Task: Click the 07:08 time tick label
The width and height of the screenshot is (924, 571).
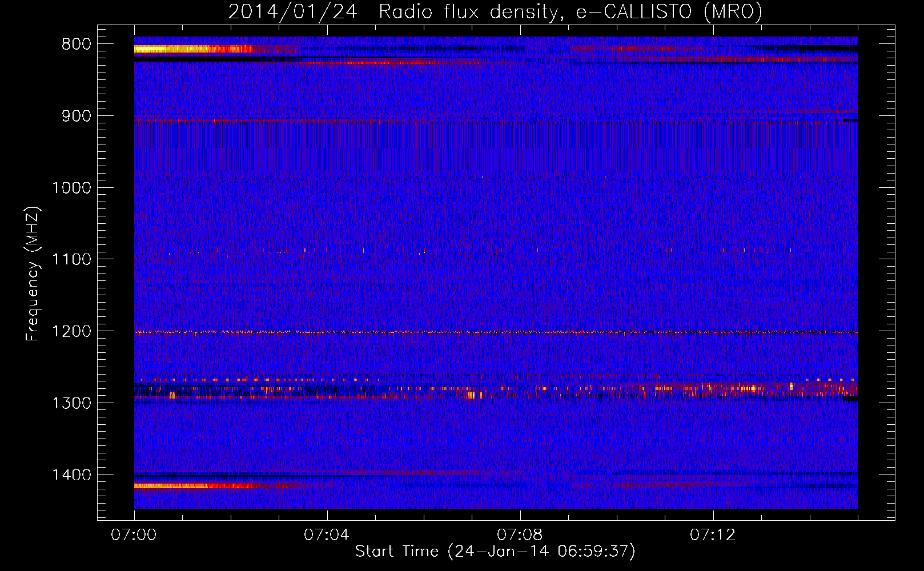Action: click(x=520, y=535)
